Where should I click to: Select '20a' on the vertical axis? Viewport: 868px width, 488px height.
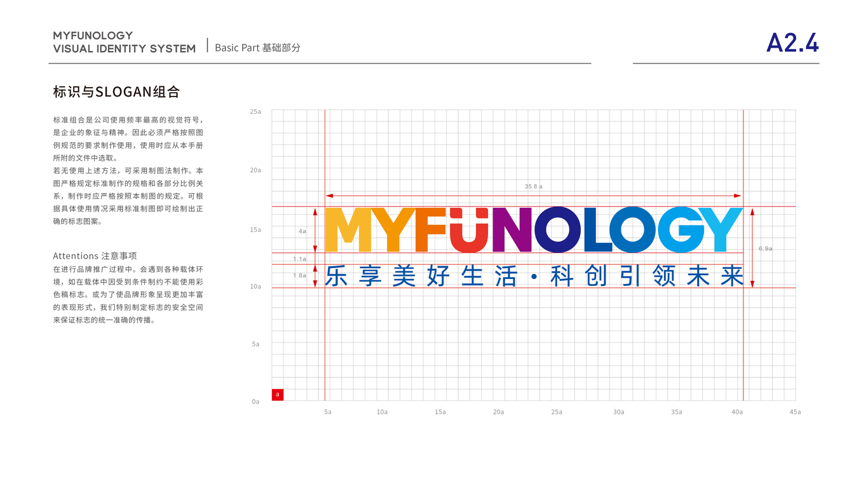pos(255,170)
